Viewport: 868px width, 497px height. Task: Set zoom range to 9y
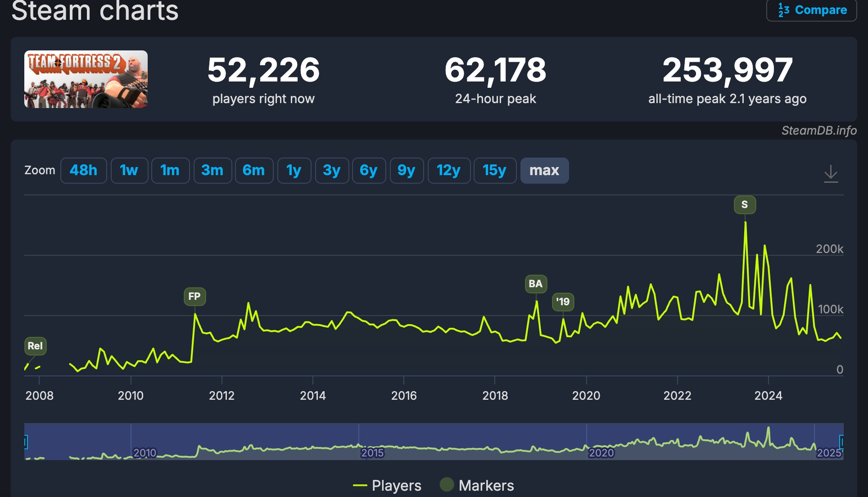[x=407, y=171]
